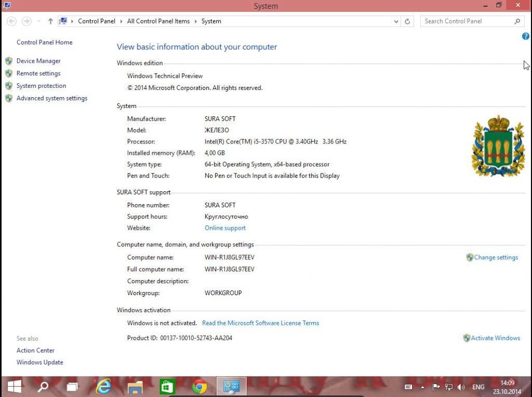Screen dimensions: 532x397
Task: Open the Online support website link
Action: click(225, 228)
